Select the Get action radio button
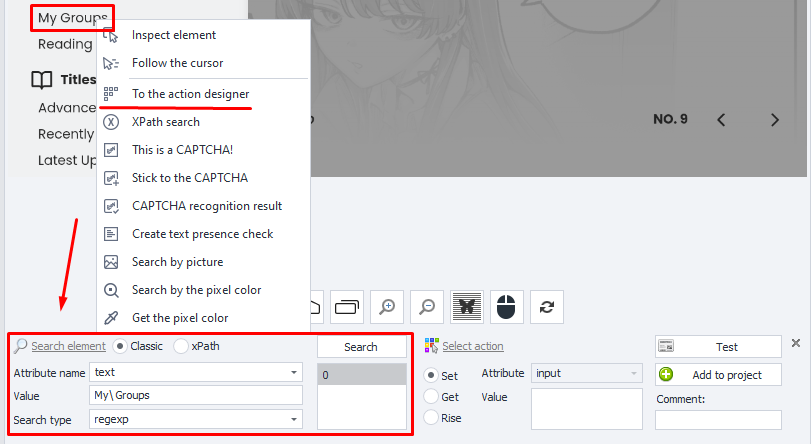The image size is (811, 444). tap(431, 397)
